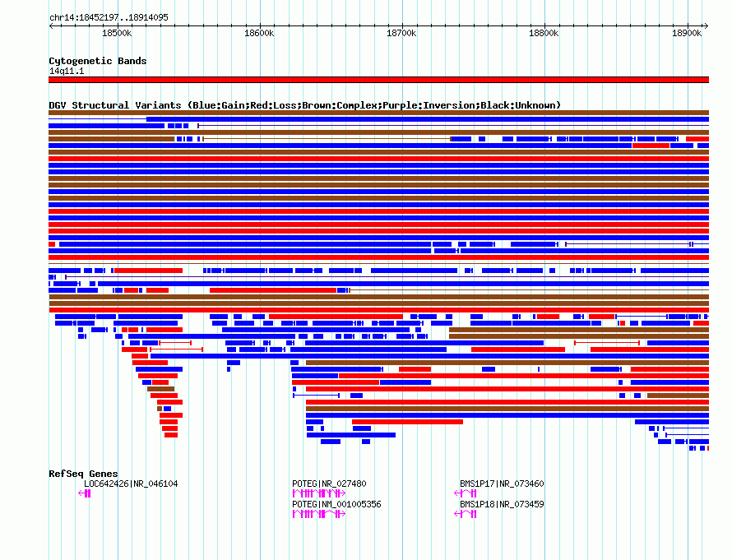Open the BMS1P18|NR_073459 gene label
The height and width of the screenshot is (560, 732).
[x=502, y=504]
